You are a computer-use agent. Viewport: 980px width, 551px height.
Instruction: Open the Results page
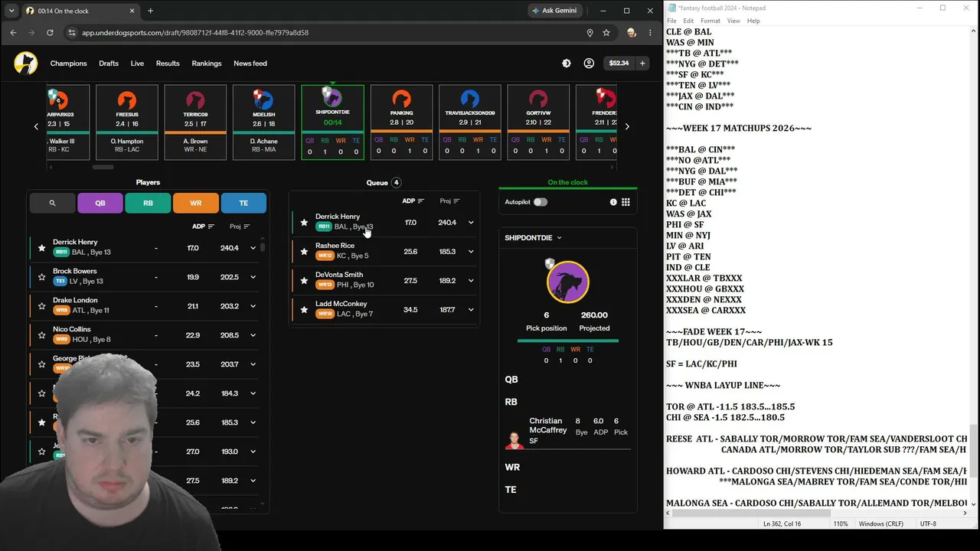coord(168,64)
